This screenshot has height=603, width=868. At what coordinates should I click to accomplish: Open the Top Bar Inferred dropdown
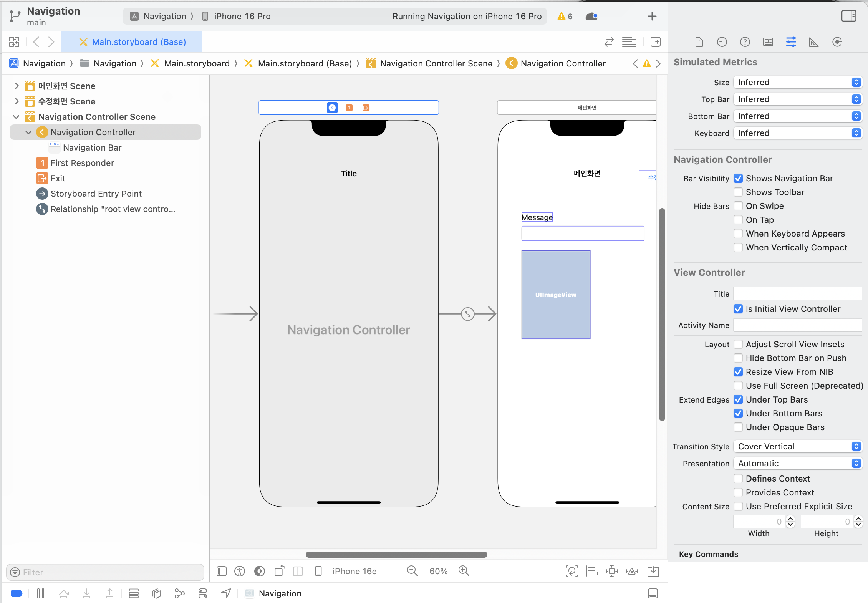click(797, 99)
